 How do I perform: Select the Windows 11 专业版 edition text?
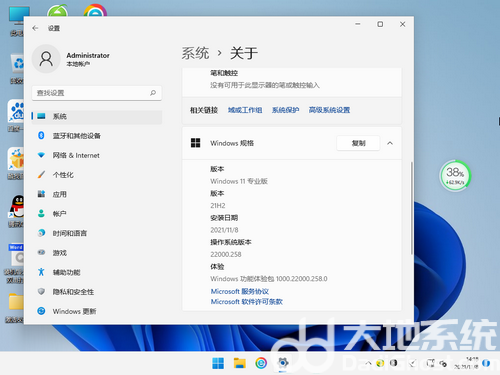click(239, 181)
